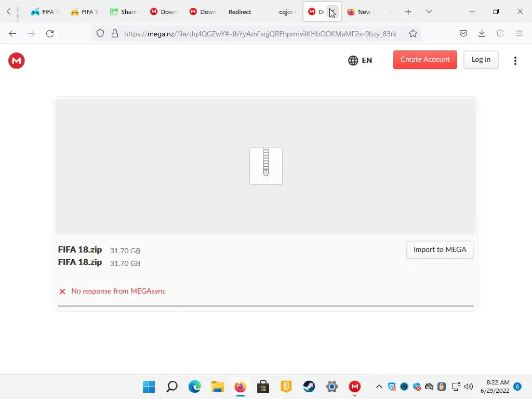The height and width of the screenshot is (399, 532).
Task: Open the browser downloads panel
Action: coord(482,33)
